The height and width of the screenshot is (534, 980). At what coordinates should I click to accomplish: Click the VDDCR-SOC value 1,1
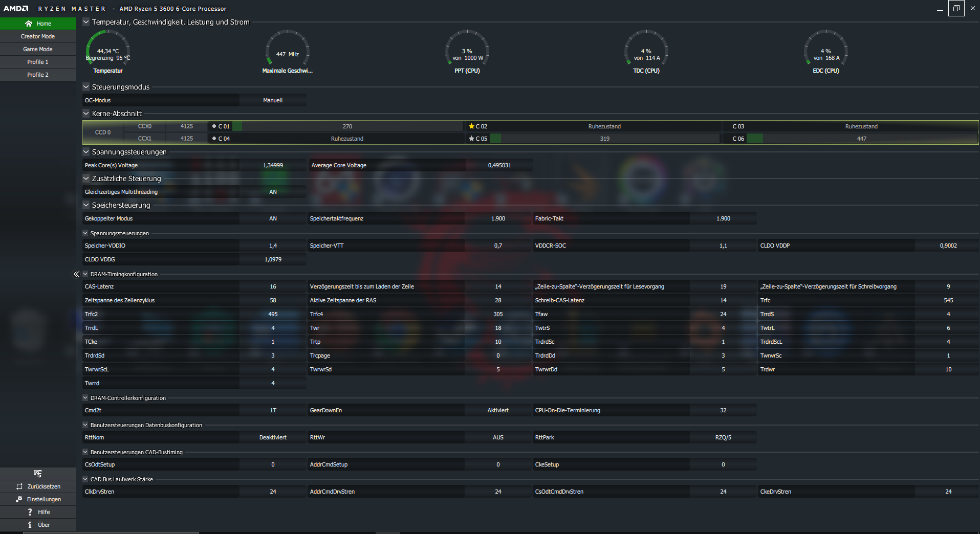723,246
